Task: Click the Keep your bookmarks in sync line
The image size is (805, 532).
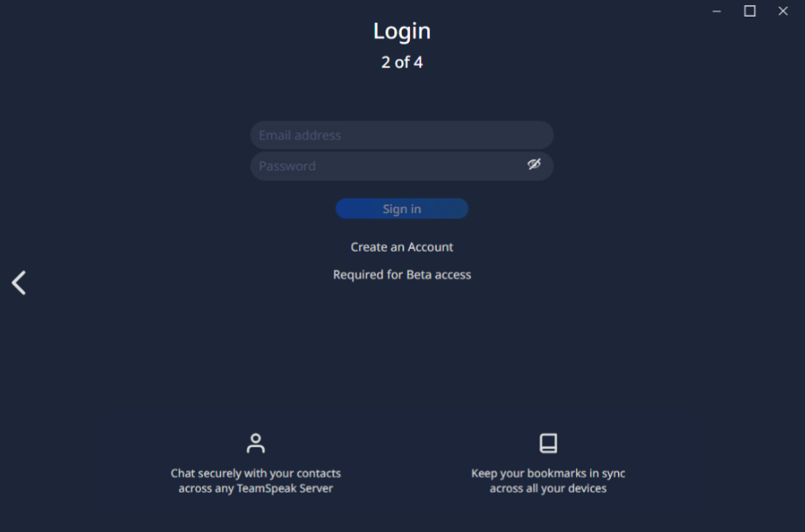Action: point(548,473)
